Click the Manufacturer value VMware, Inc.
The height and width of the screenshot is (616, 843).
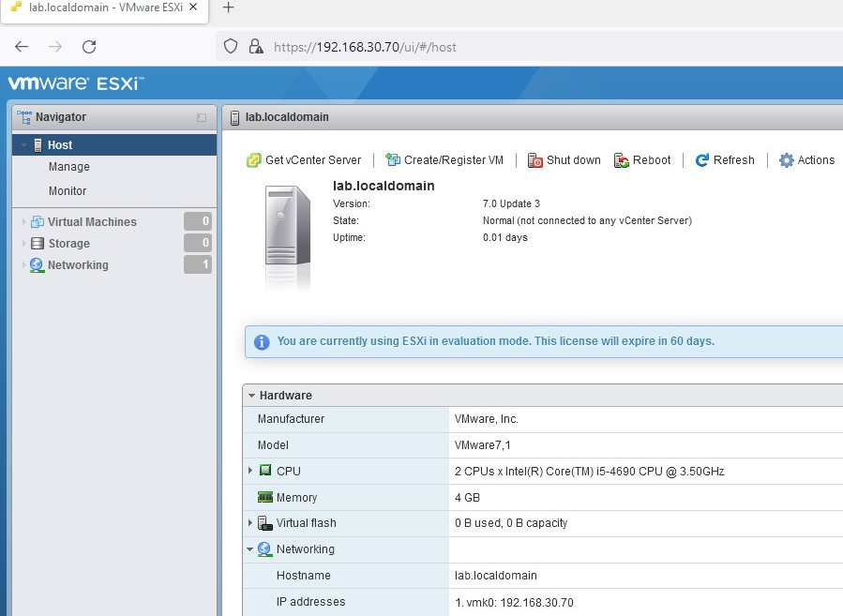point(487,419)
